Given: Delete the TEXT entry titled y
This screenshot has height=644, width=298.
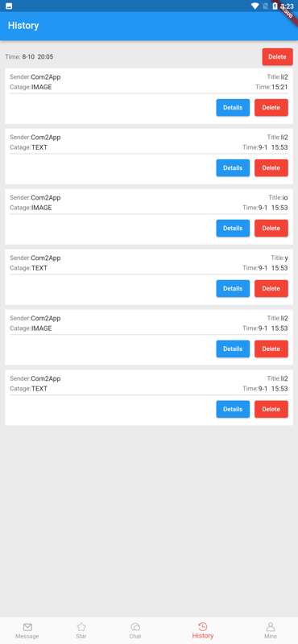Looking at the screenshot, I should point(271,289).
